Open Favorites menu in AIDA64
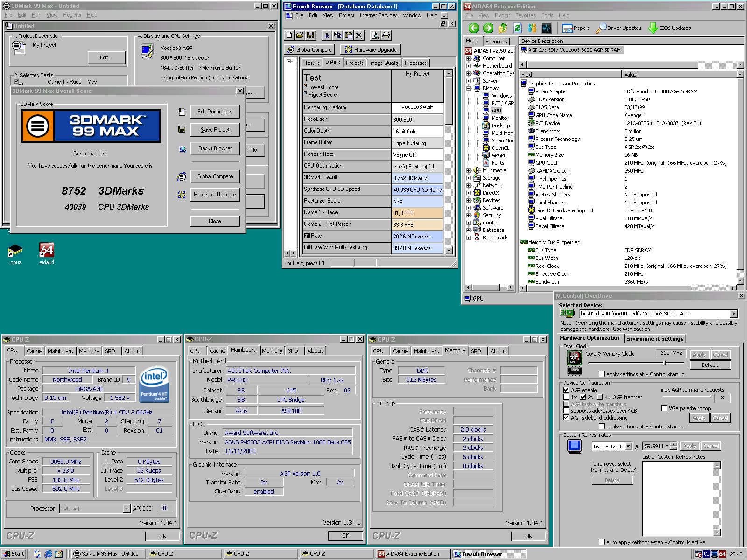This screenshot has height=560, width=747. pyautogui.click(x=526, y=15)
